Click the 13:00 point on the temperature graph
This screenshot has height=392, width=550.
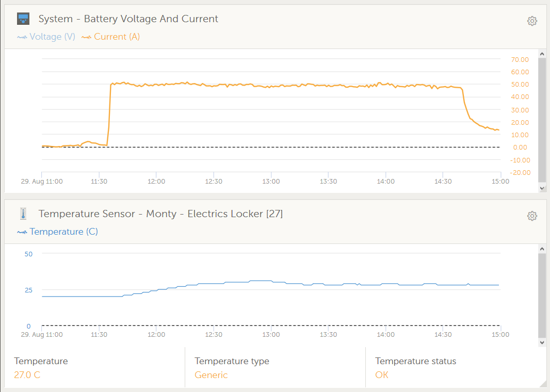point(271,281)
